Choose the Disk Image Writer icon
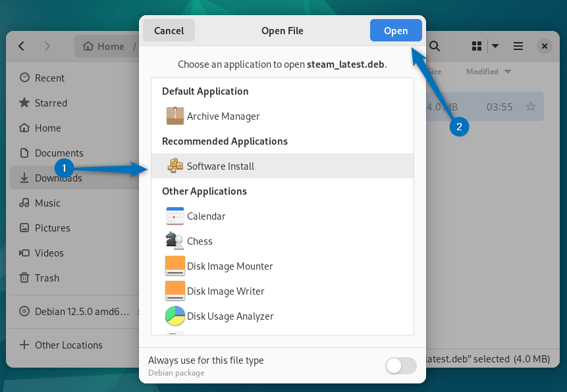The height and width of the screenshot is (392, 567). [175, 291]
